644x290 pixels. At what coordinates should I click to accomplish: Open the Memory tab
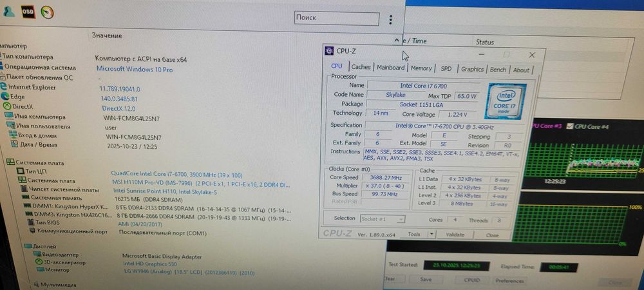point(421,68)
